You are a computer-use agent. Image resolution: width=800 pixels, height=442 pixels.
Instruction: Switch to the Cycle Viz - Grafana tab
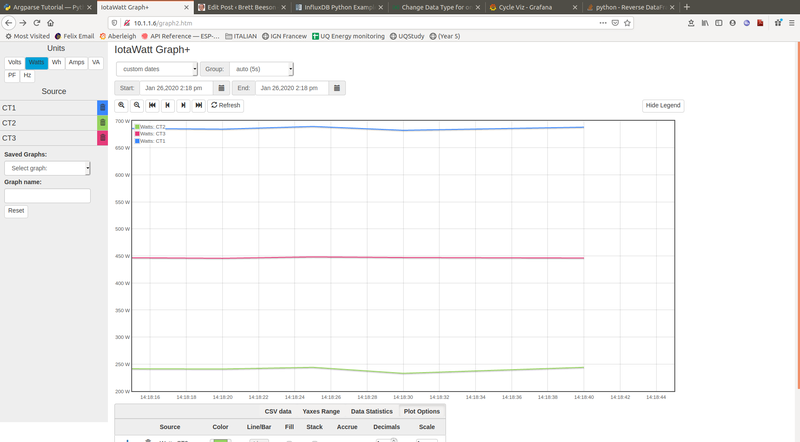(x=531, y=7)
